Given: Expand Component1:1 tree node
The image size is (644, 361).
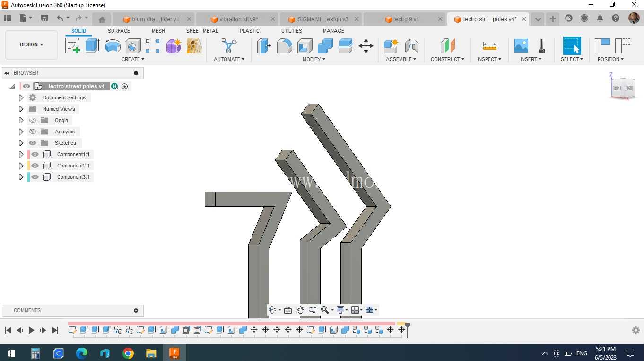Looking at the screenshot, I should (x=21, y=154).
